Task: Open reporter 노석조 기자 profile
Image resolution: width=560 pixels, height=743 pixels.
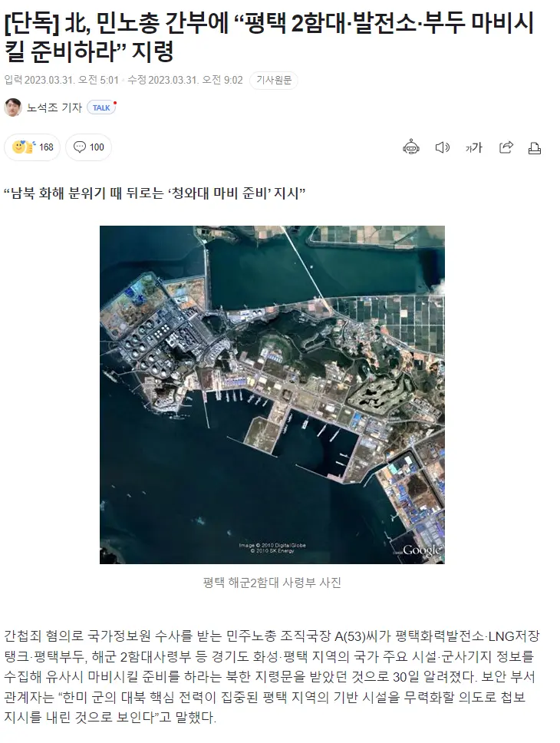Action: pos(54,107)
